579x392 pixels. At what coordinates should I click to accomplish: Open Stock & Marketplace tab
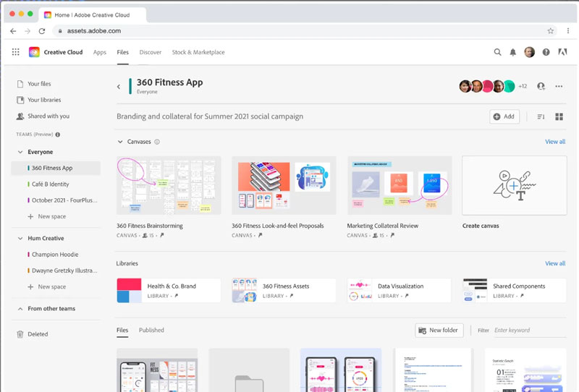coord(198,52)
